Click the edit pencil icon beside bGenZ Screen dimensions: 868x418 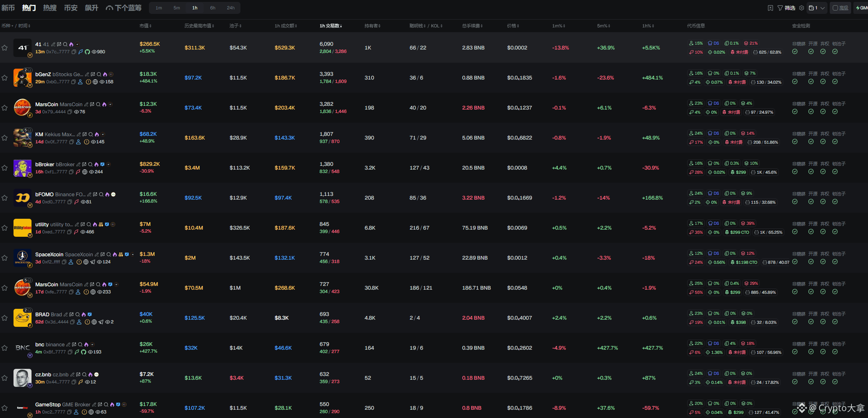point(87,74)
